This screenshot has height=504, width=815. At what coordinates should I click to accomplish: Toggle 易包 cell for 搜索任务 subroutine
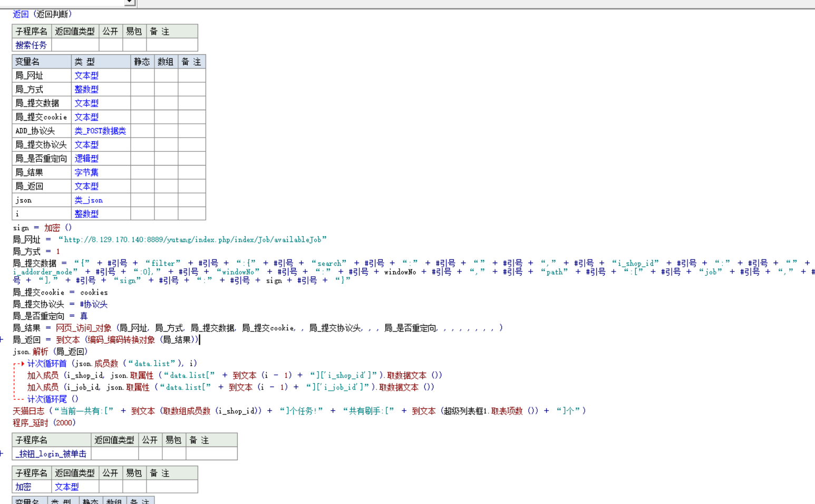click(x=134, y=45)
